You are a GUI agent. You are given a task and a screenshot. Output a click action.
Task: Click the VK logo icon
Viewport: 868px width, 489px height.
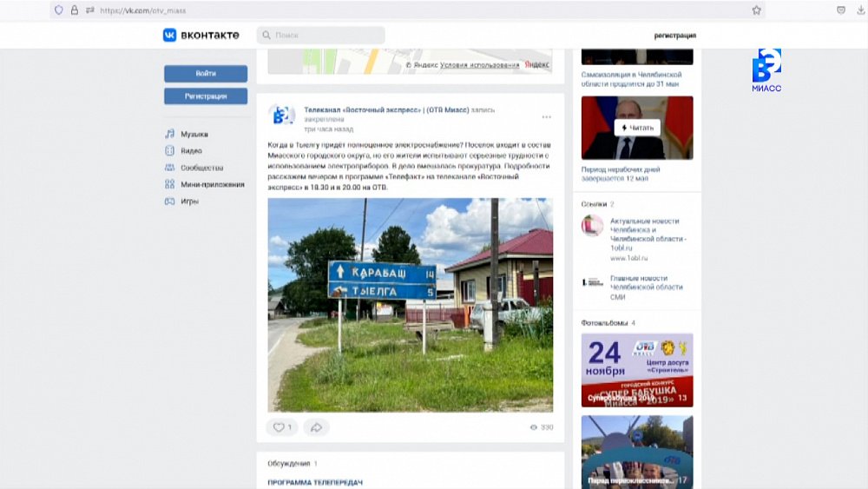pos(169,35)
